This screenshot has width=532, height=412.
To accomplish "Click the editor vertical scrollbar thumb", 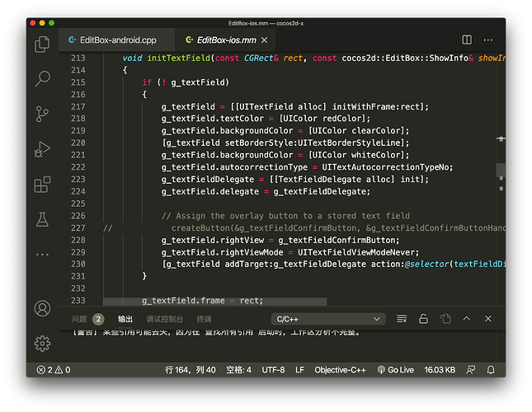I will pyautogui.click(x=501, y=170).
